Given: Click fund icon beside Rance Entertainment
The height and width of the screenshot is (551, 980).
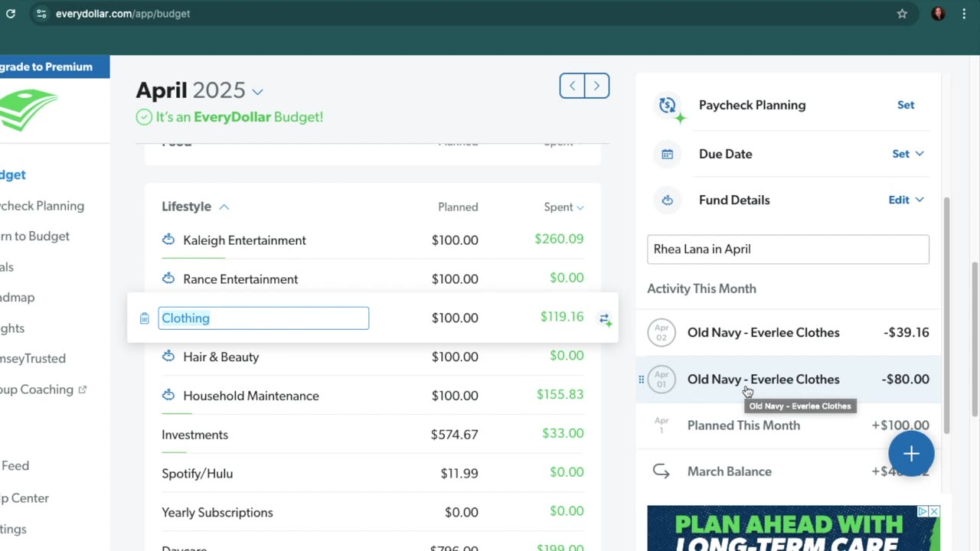Looking at the screenshot, I should [168, 279].
